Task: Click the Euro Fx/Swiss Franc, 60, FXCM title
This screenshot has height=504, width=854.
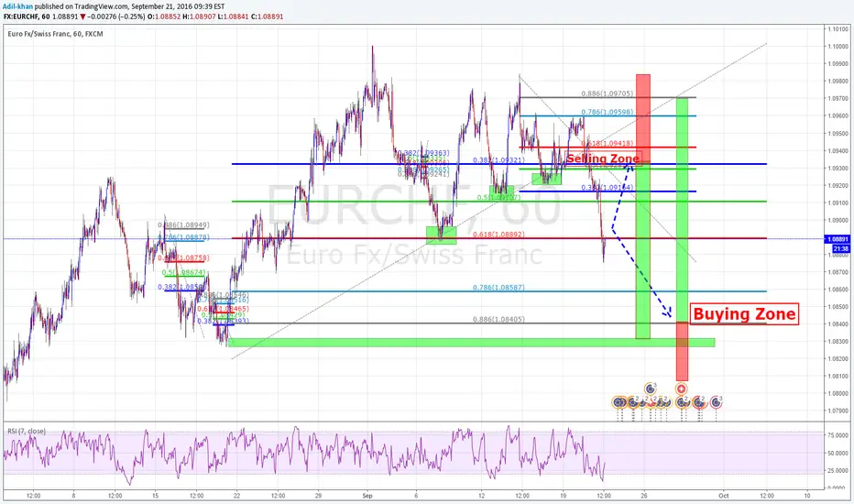Action: (x=55, y=34)
